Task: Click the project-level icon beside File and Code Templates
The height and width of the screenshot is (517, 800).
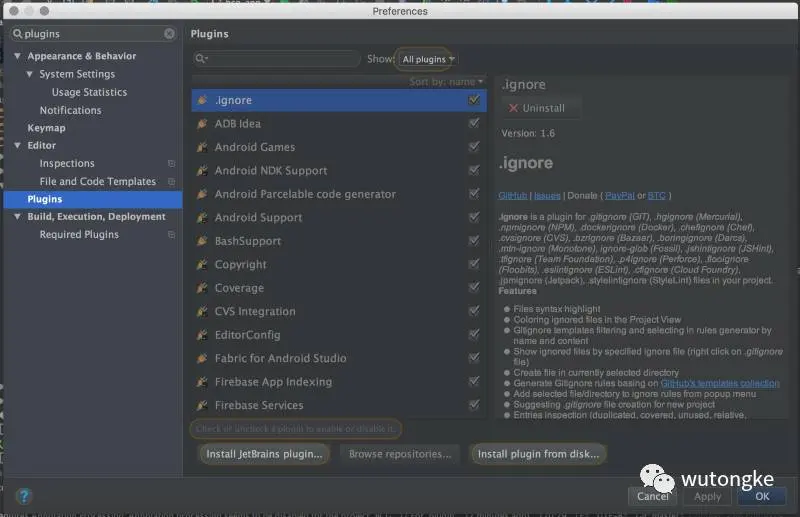Action: coord(171,181)
